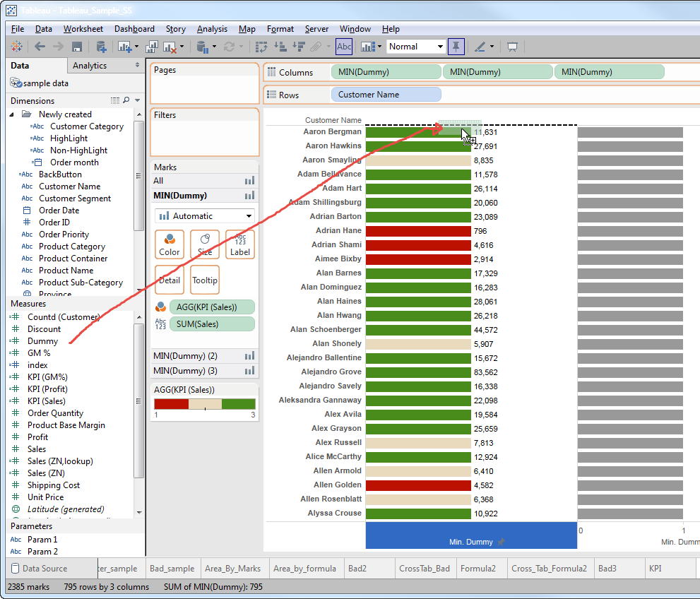The image size is (700, 599).
Task: Open the Analysis menu
Action: [x=212, y=29]
